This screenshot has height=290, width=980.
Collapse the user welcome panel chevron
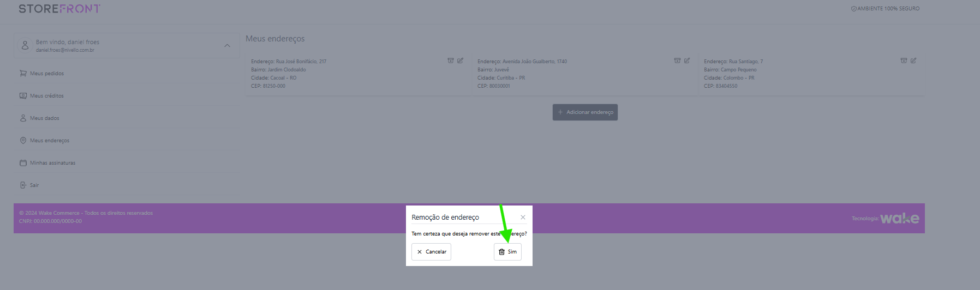click(227, 46)
